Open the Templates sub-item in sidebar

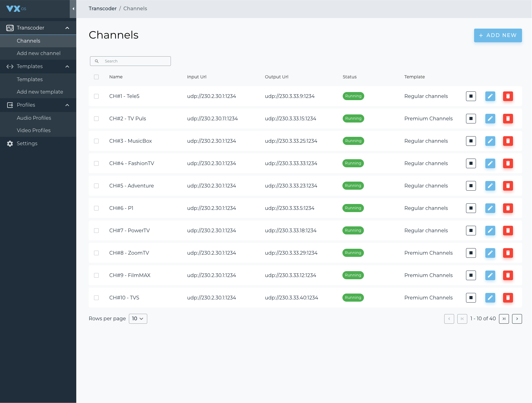(x=38, y=79)
